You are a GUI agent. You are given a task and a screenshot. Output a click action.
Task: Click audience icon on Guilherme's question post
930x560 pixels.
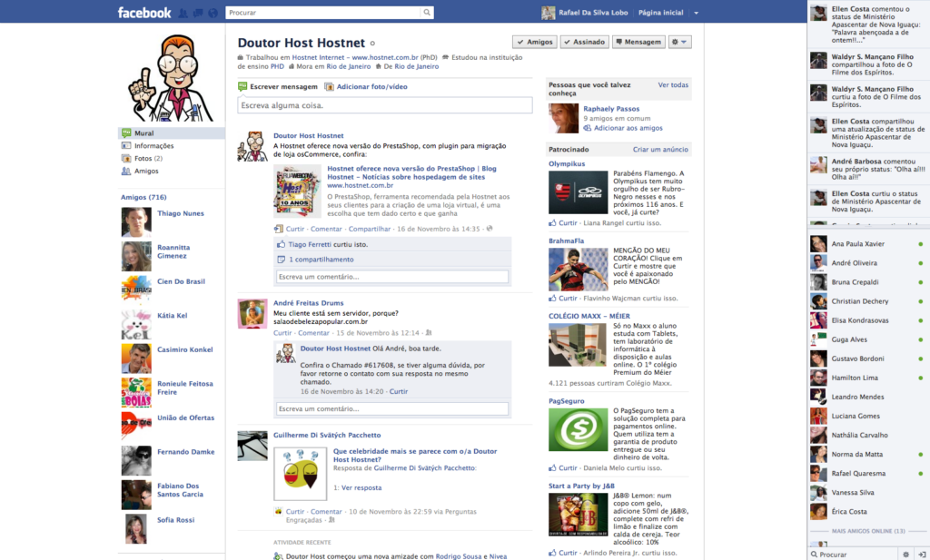pyautogui.click(x=331, y=520)
